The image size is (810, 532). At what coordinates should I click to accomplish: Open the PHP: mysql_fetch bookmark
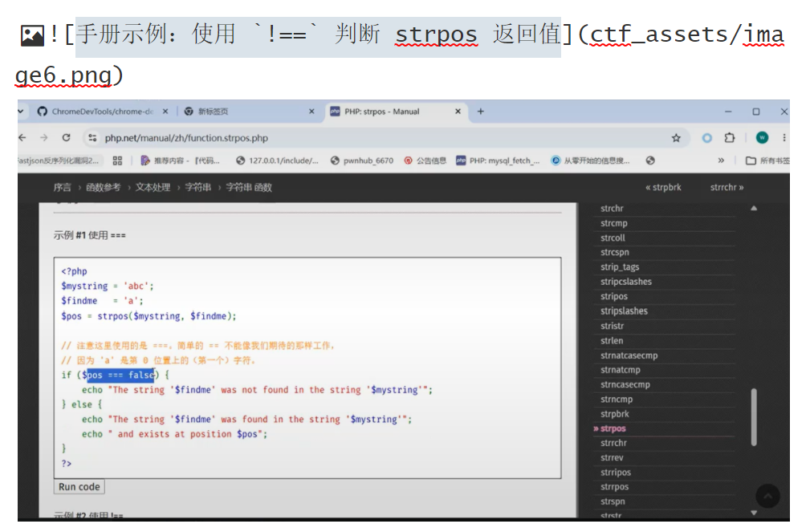click(498, 160)
